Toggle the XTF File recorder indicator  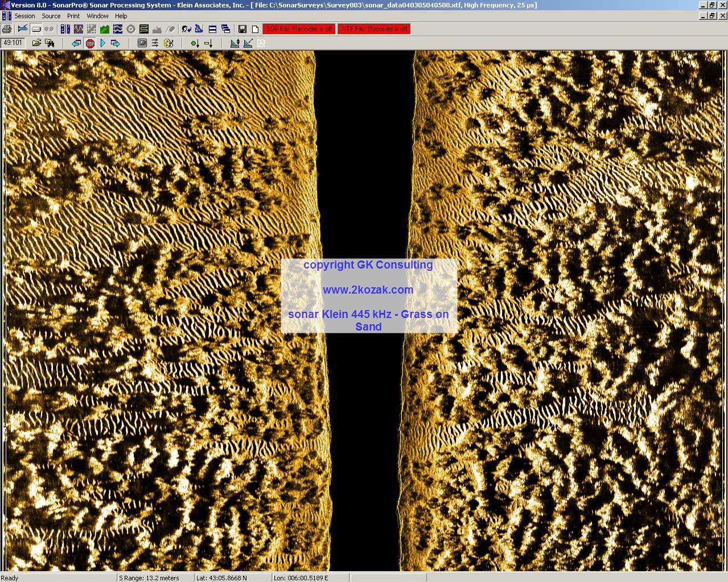pyautogui.click(x=374, y=29)
